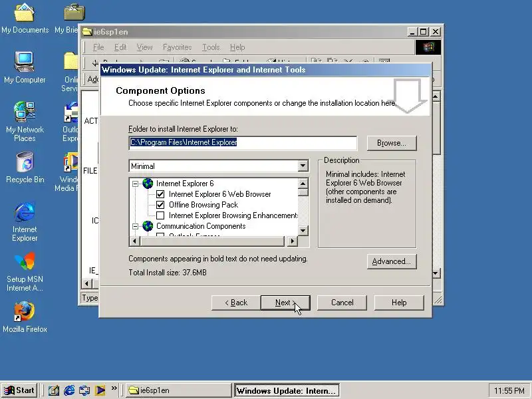Click Next to continue setup
Viewport: 532px width, 399px height.
pos(285,303)
